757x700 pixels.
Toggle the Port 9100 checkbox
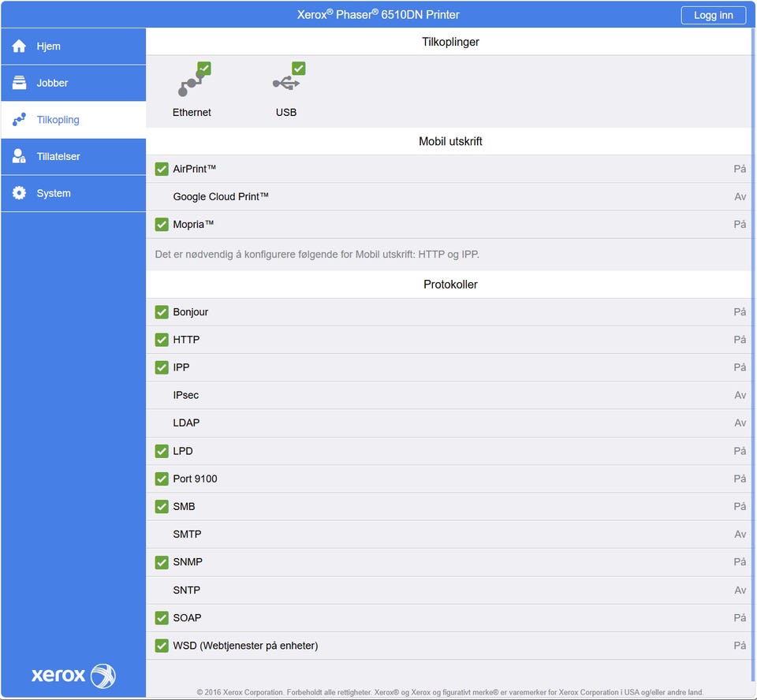(162, 479)
